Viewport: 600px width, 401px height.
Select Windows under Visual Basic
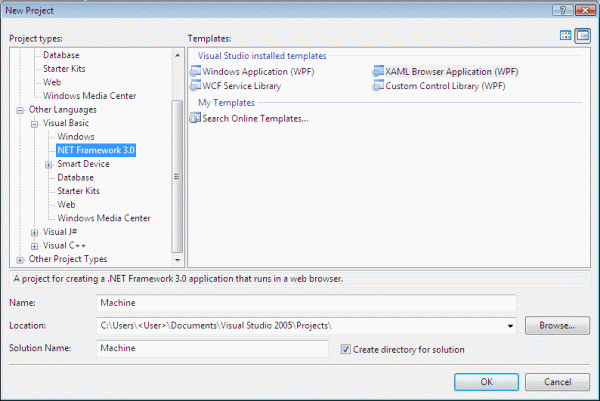click(x=76, y=137)
